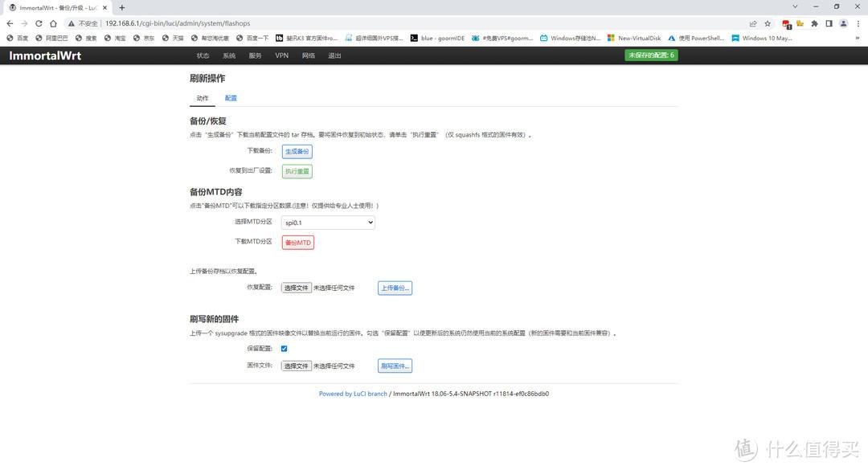The height and width of the screenshot is (470, 868).
Task: Open the Windows存储池 bookmark
Action: tap(570, 39)
